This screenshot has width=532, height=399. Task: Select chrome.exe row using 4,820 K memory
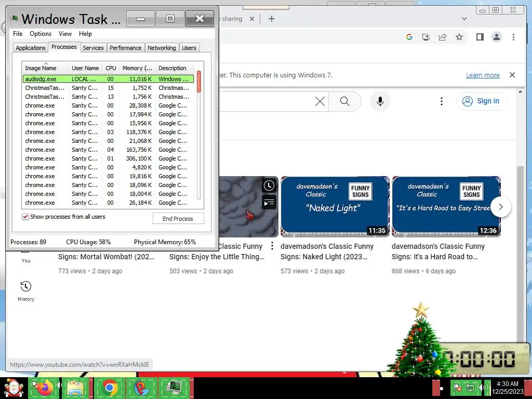pyautogui.click(x=108, y=167)
